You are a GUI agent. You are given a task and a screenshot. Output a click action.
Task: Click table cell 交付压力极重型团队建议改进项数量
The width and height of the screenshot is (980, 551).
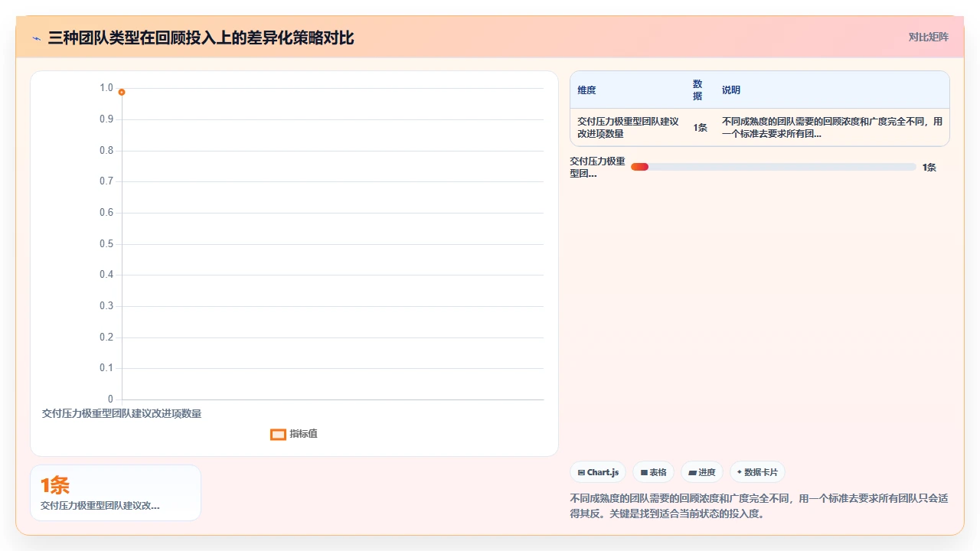pos(628,128)
